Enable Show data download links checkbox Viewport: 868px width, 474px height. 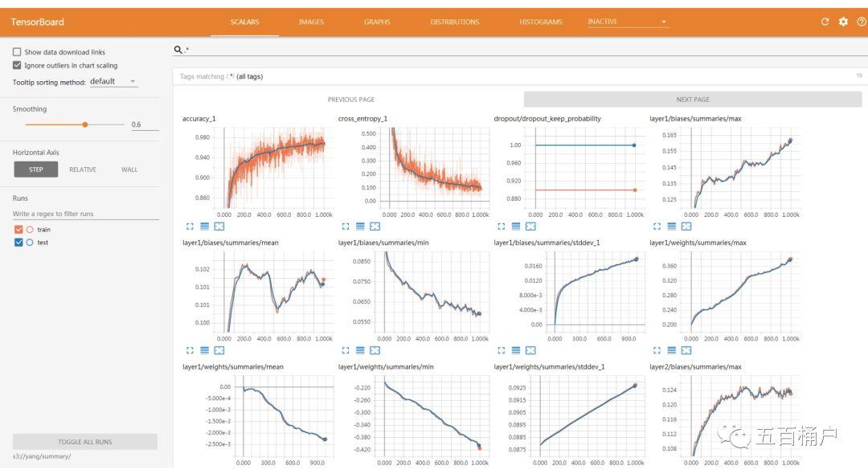17,52
